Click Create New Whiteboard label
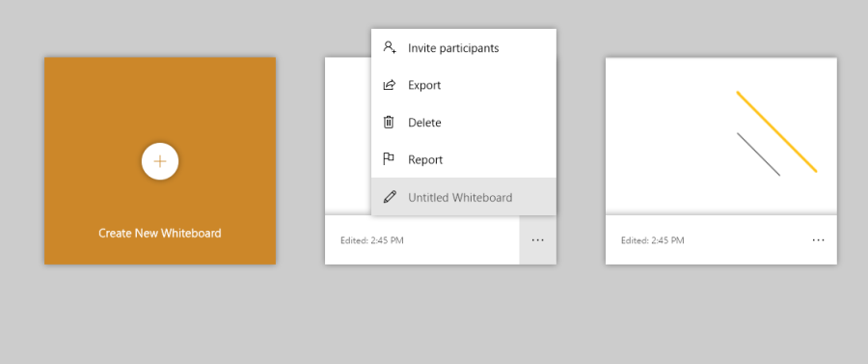Screen dimensions: 868x364 click(x=160, y=234)
